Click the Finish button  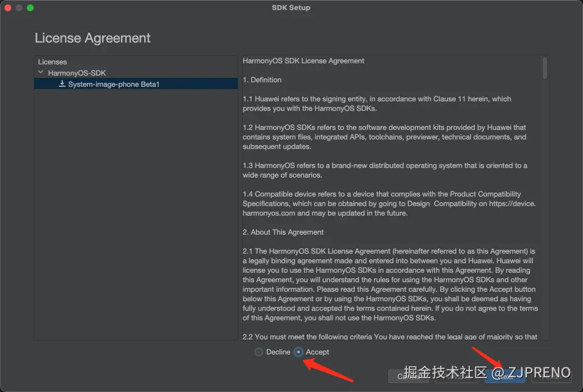pyautogui.click(x=552, y=376)
